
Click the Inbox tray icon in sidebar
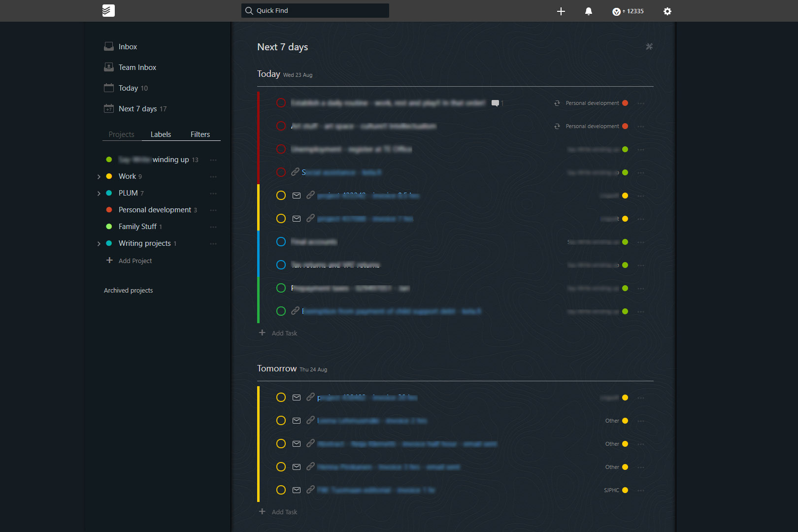[x=109, y=47]
